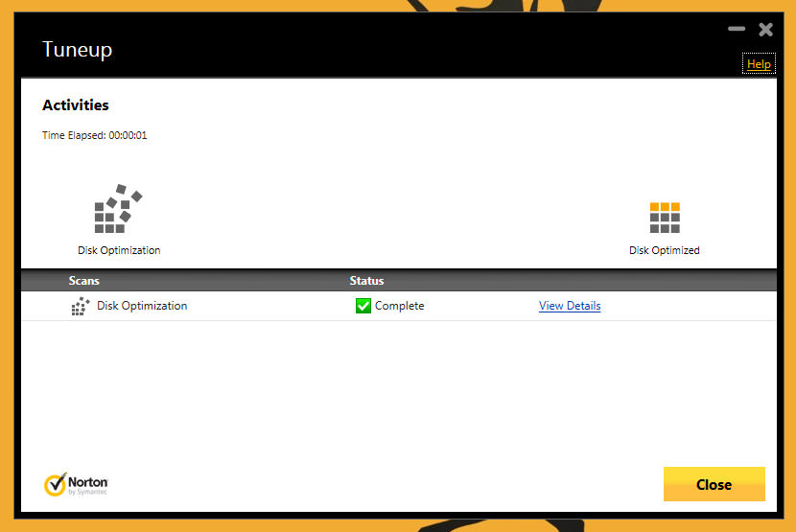Image resolution: width=796 pixels, height=532 pixels.
Task: Click the Disk Optimized label
Action: 664,250
